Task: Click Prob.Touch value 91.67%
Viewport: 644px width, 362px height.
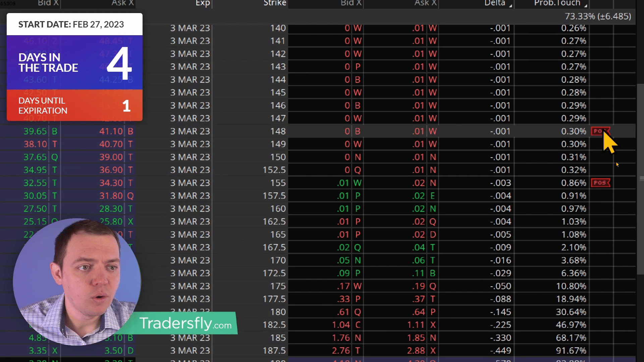Action: coord(571,351)
